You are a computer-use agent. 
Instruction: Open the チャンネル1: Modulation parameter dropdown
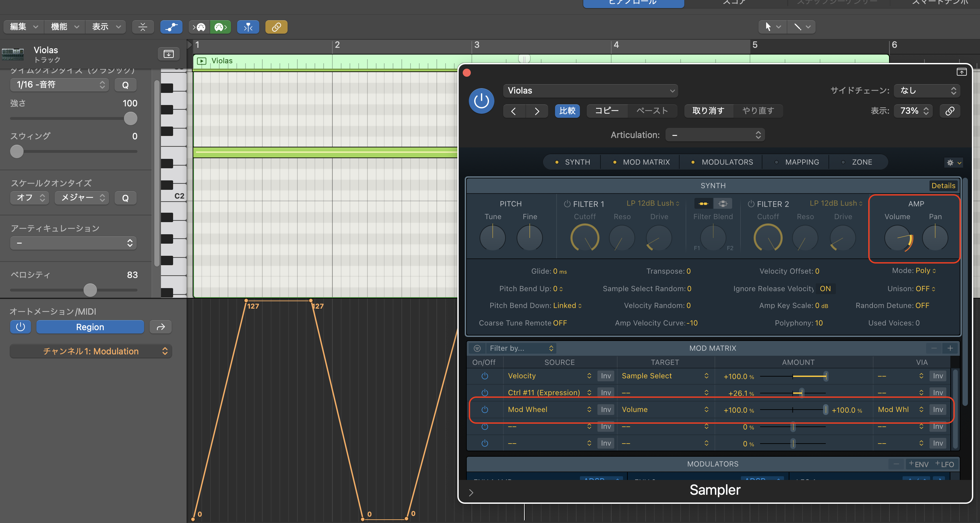[91, 351]
